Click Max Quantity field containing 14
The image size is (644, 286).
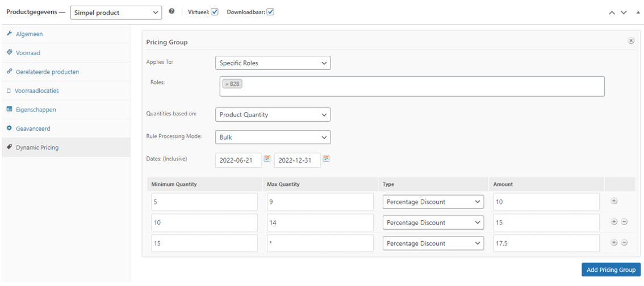click(320, 222)
